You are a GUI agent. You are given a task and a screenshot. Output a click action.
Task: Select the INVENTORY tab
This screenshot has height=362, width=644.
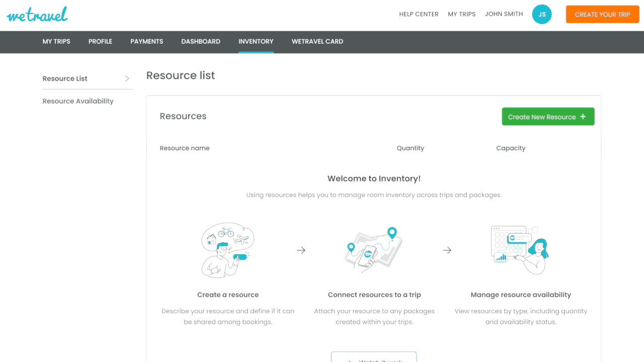point(256,42)
